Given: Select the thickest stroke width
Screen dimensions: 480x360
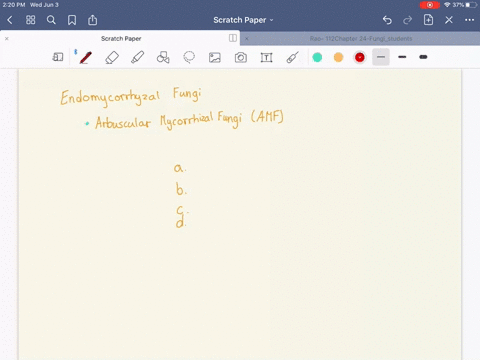Looking at the screenshot, I should point(423,57).
